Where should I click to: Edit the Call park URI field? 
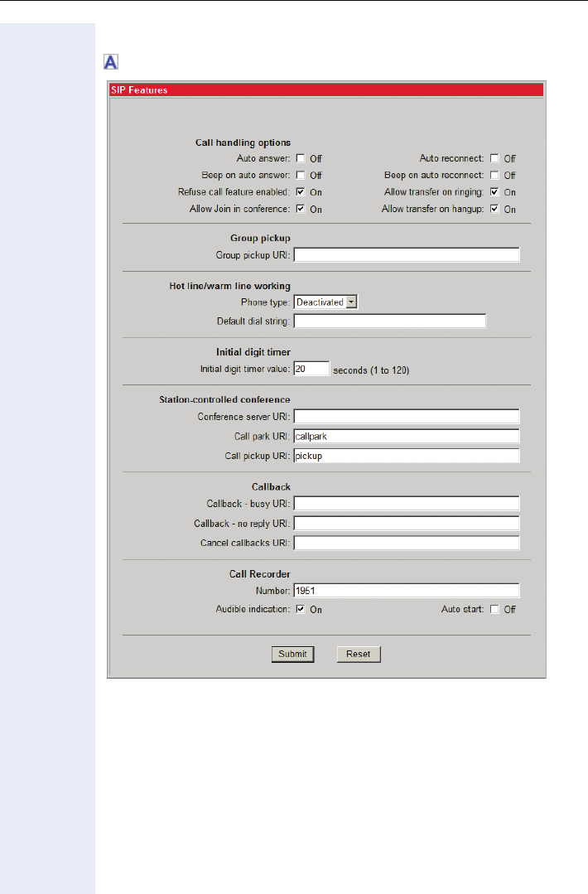[407, 436]
